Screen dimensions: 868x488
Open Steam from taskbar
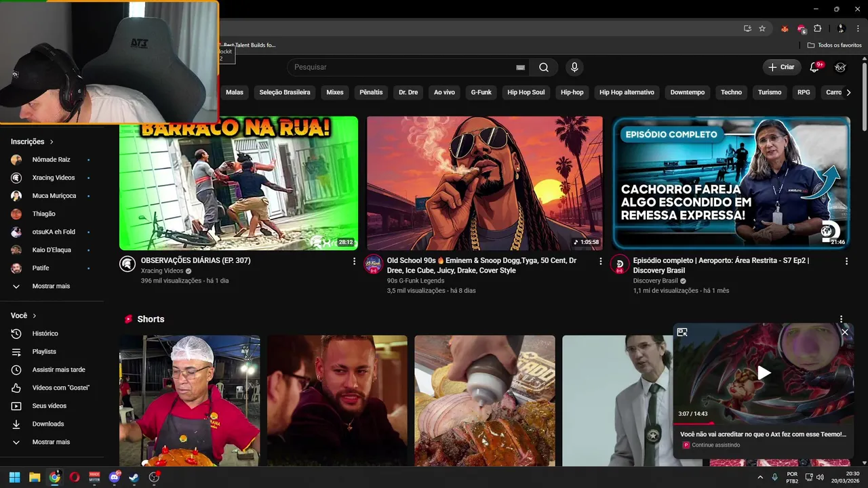(134, 477)
